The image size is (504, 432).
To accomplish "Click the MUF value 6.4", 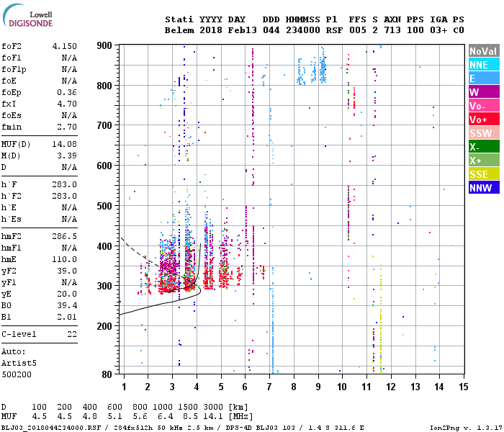I will (165, 417).
